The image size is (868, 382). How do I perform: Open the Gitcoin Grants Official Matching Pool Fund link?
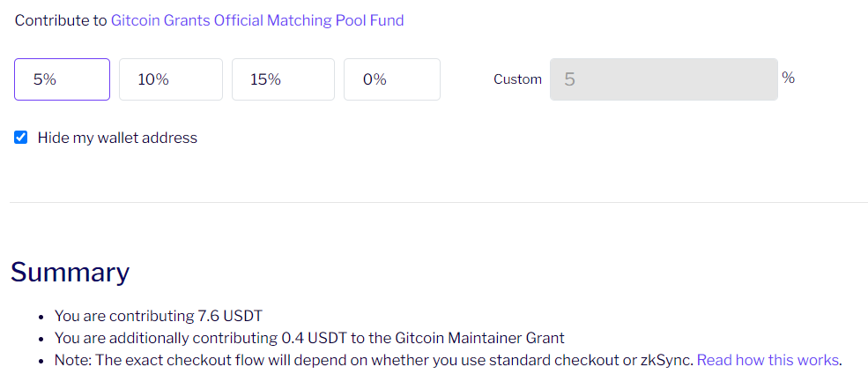257,20
